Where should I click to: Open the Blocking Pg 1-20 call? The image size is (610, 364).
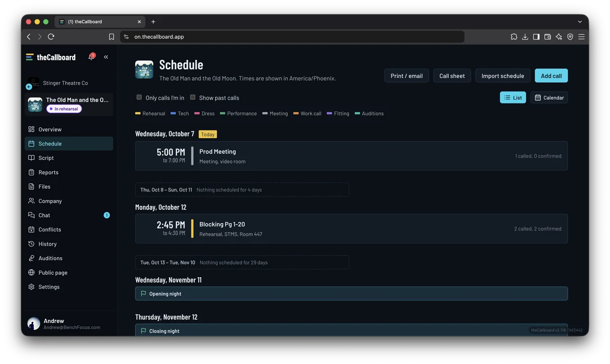pyautogui.click(x=351, y=228)
